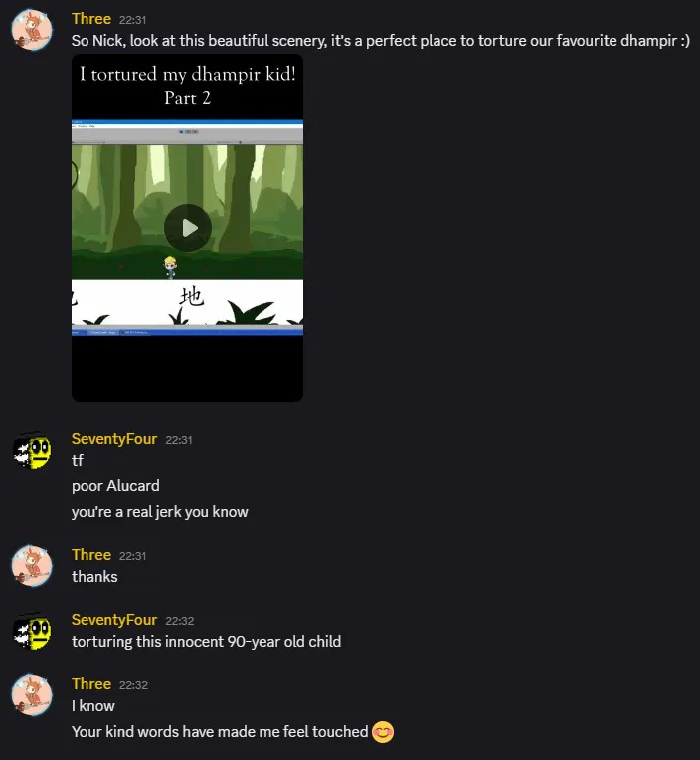Click SeventyFour's avatar by '90-year old child' message
700x760 pixels.
tap(32, 631)
